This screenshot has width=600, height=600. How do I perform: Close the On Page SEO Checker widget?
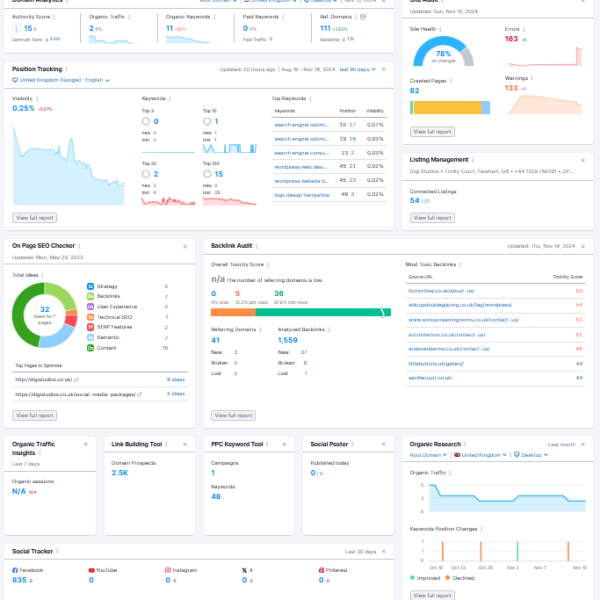[x=185, y=246]
